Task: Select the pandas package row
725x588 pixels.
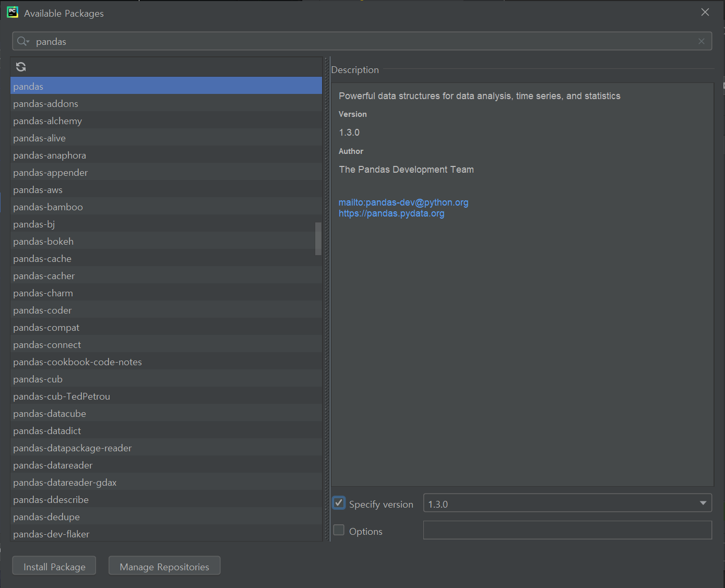Action: click(166, 86)
